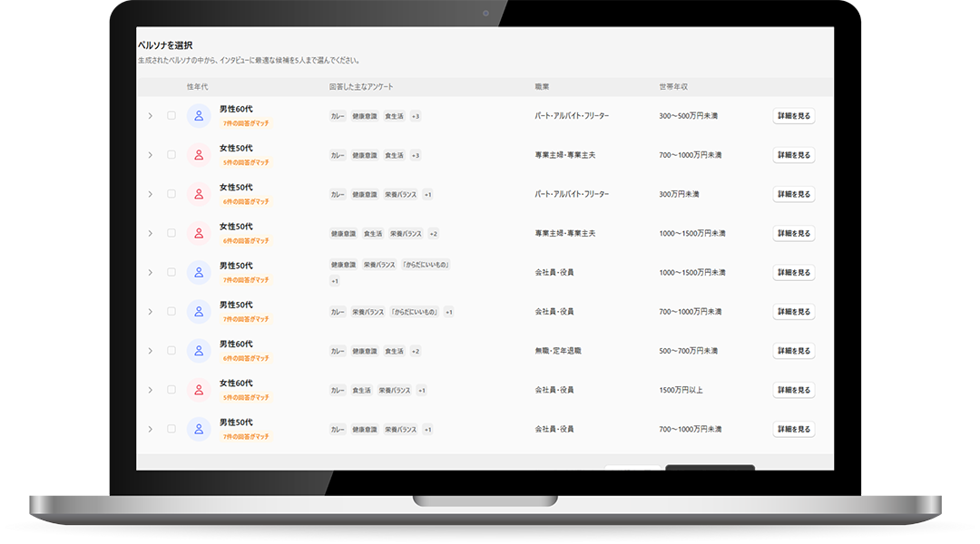Click the avatar of the 無職・定年退職 persona

(199, 351)
